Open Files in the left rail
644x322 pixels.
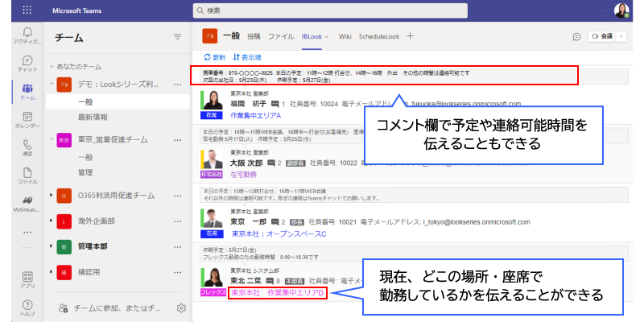pyautogui.click(x=27, y=175)
